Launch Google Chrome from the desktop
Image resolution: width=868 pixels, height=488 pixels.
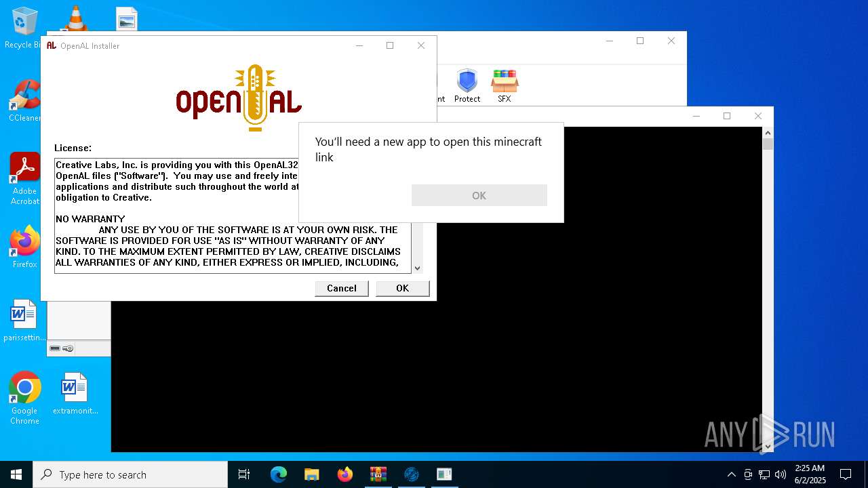[24, 399]
